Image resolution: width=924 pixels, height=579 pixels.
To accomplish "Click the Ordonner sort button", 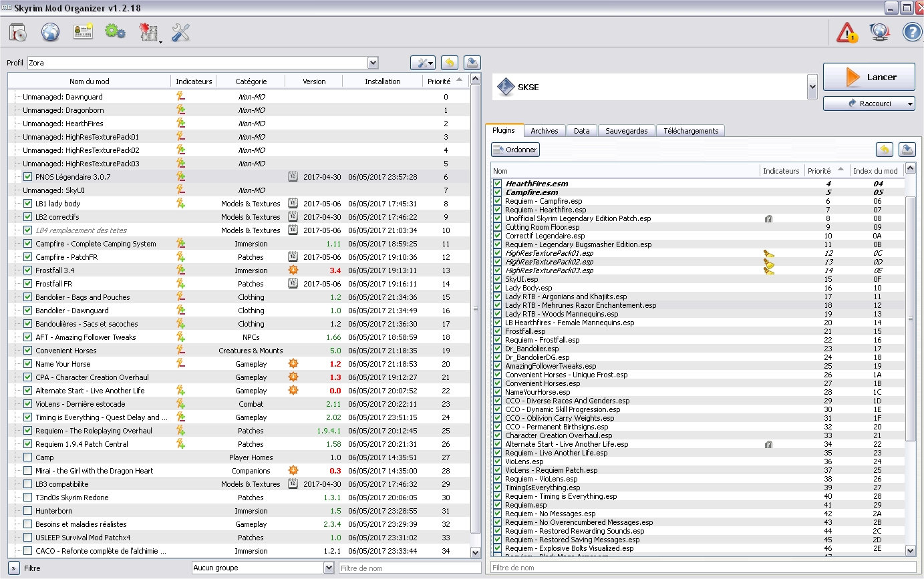I will (x=515, y=150).
